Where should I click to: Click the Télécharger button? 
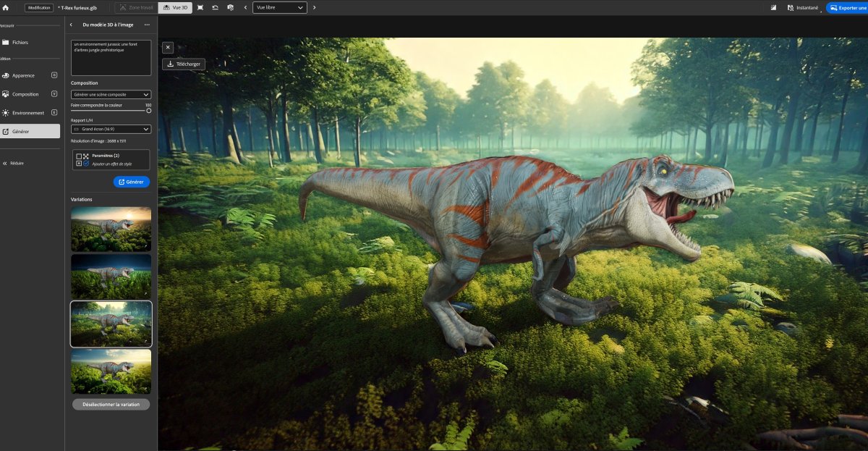click(x=184, y=64)
